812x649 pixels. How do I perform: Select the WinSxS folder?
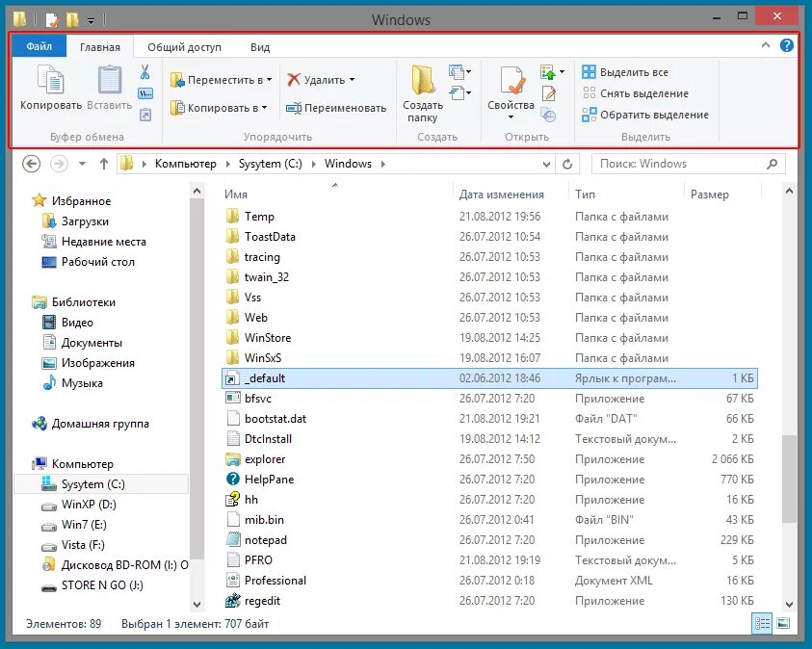coord(263,357)
